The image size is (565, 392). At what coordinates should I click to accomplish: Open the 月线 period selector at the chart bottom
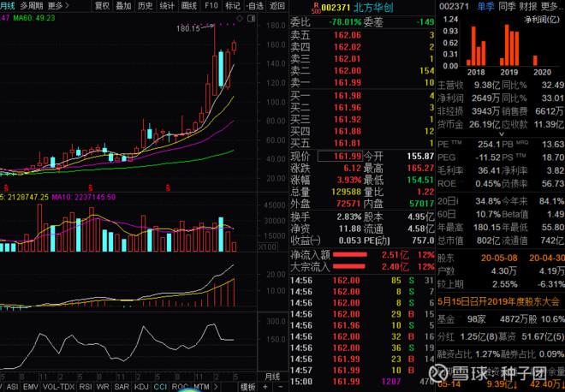point(272,377)
